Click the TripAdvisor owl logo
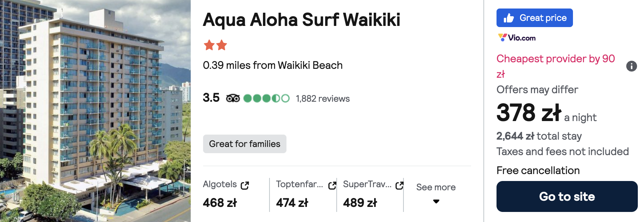The image size is (644, 222). click(233, 98)
